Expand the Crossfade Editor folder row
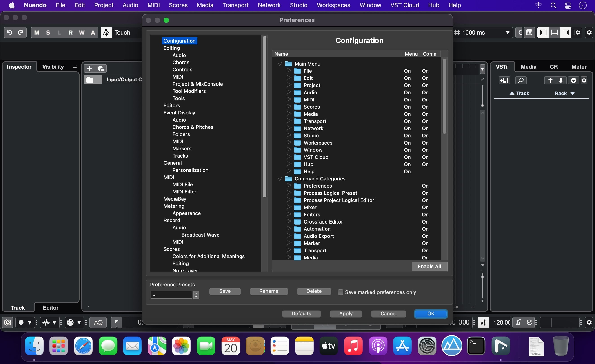 tap(289, 221)
